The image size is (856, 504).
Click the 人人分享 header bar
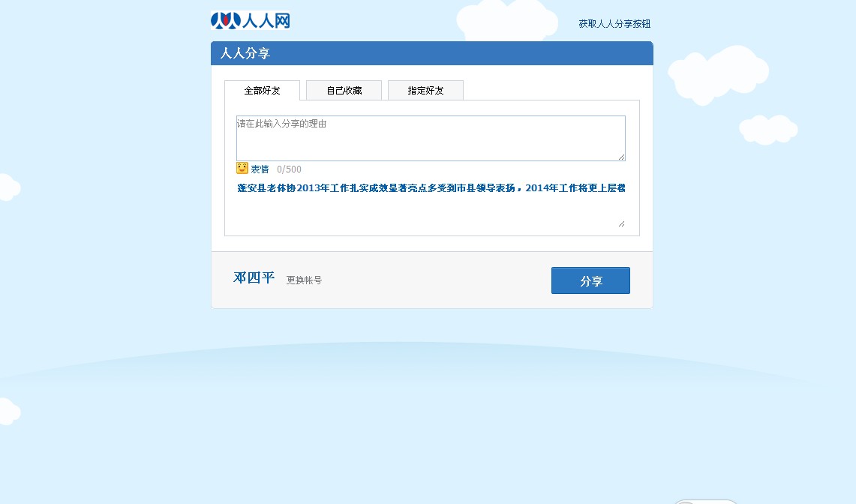[432, 53]
